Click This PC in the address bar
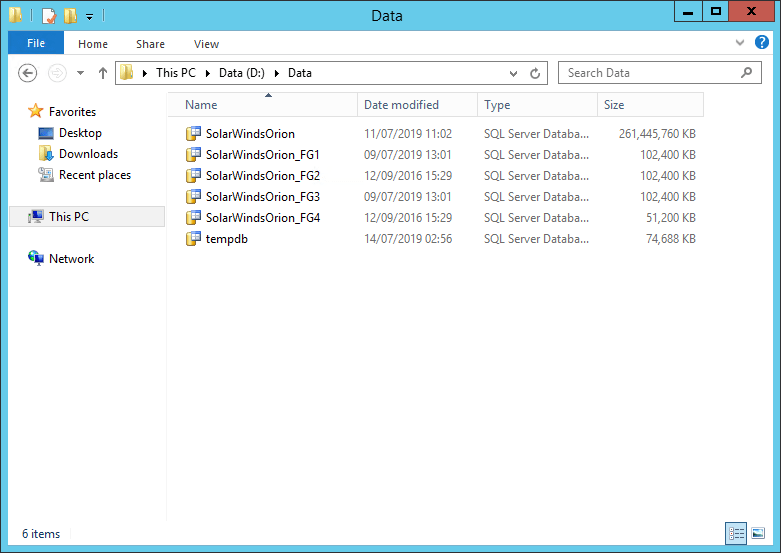The image size is (781, 553). tap(175, 73)
